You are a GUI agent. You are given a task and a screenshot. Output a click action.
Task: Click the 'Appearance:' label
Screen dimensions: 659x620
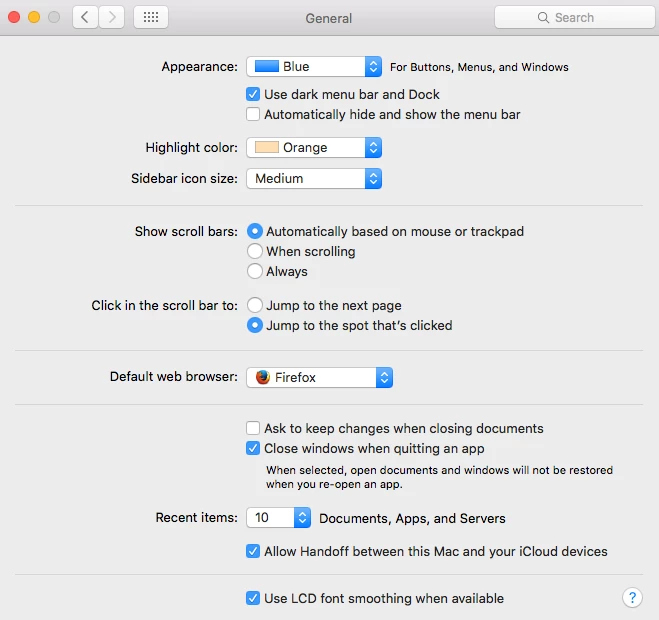point(200,67)
